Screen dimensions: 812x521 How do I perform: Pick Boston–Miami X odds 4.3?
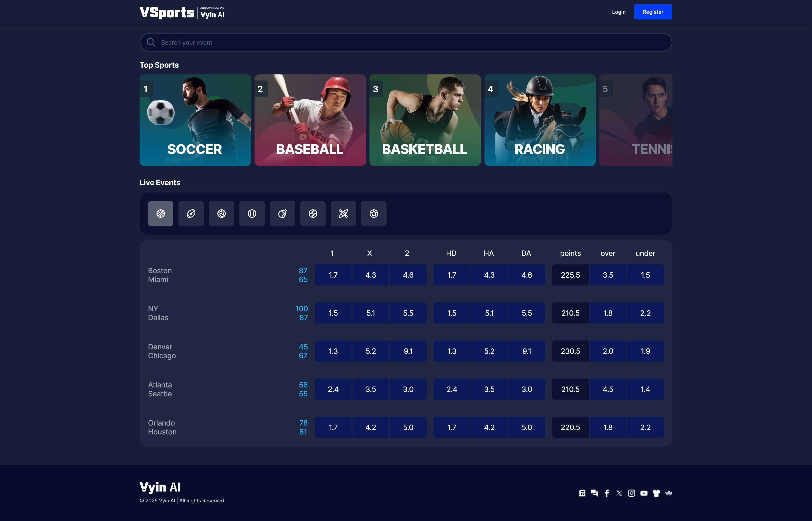tap(371, 275)
